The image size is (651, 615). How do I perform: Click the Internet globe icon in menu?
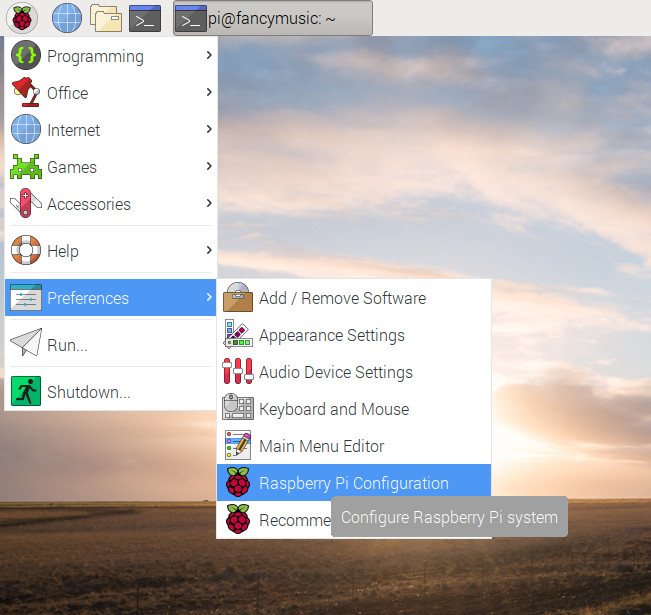pos(26,129)
